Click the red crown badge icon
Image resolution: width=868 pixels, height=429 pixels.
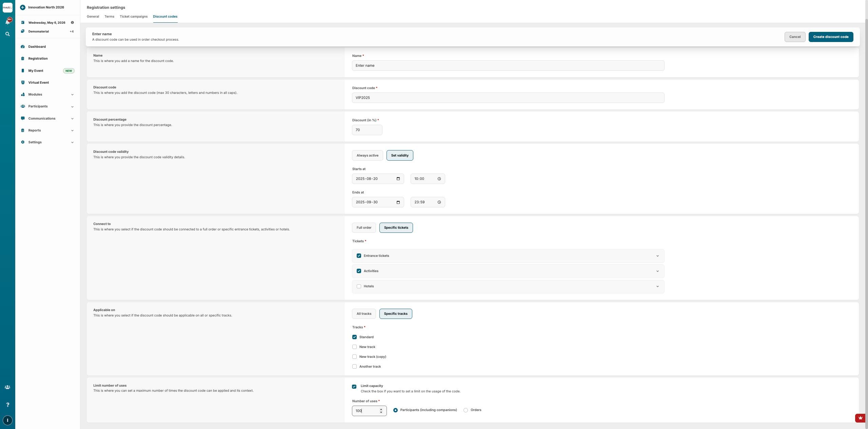pyautogui.click(x=860, y=418)
